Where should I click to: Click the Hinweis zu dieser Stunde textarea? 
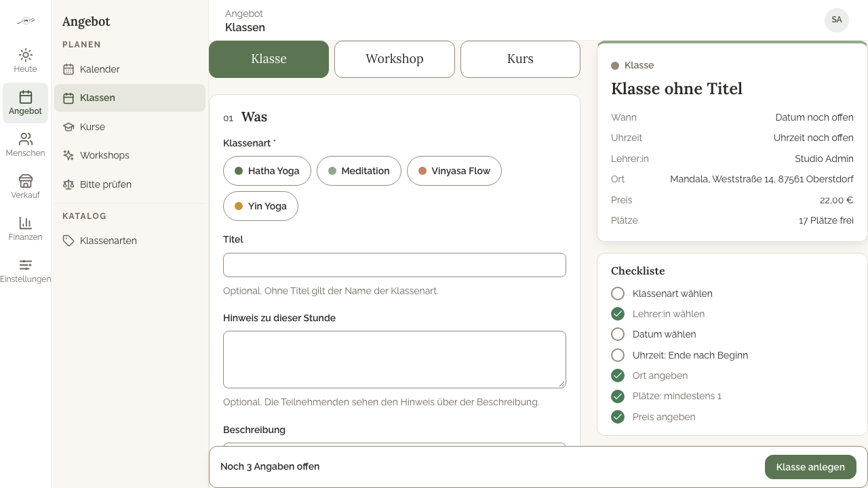395,359
